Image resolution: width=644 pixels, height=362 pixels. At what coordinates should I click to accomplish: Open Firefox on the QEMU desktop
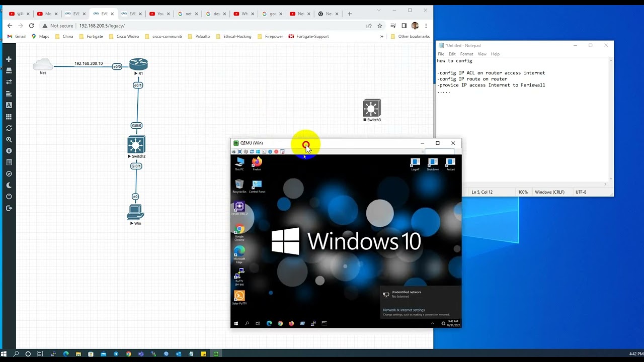click(257, 163)
